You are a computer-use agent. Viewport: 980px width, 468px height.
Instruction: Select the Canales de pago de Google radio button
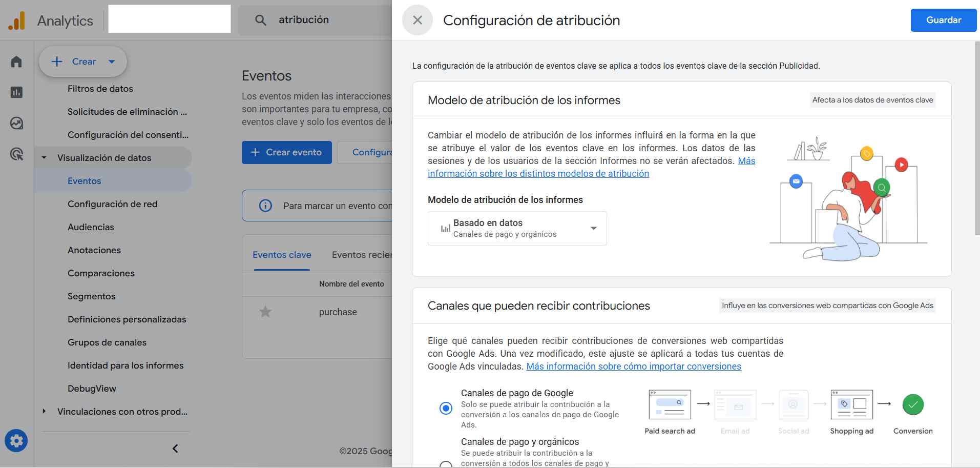(x=445, y=408)
